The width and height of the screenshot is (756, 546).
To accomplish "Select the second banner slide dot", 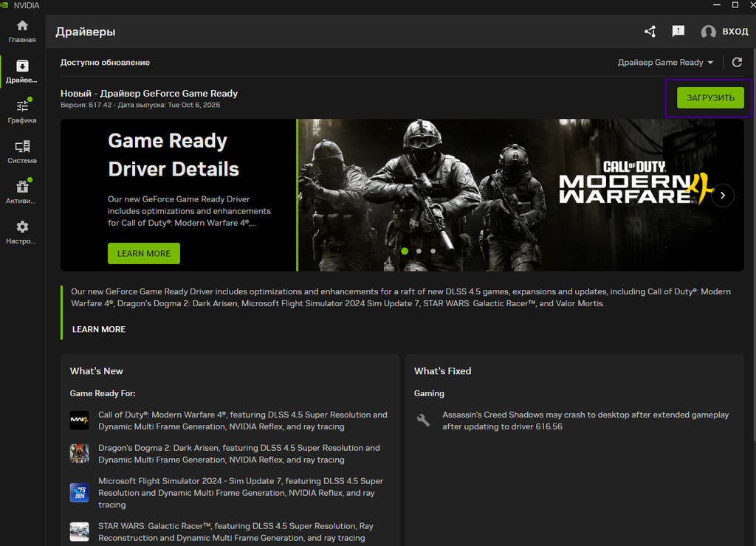I will [x=419, y=251].
